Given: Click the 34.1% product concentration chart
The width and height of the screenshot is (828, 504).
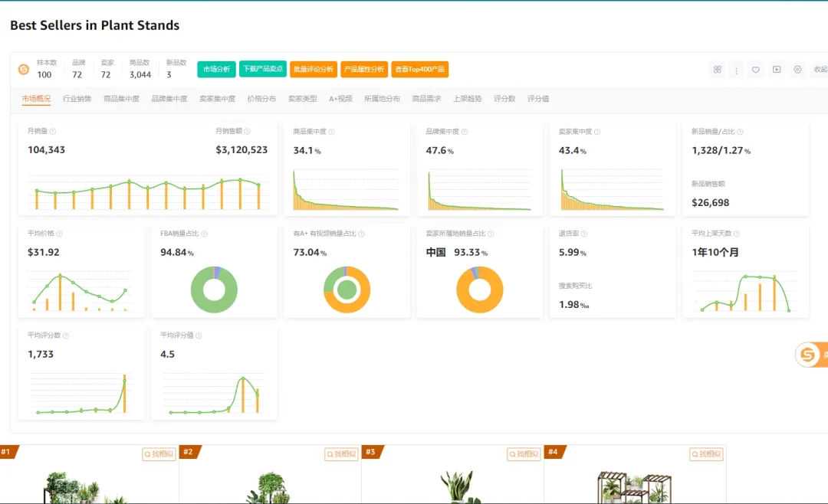Looking at the screenshot, I should click(x=345, y=190).
